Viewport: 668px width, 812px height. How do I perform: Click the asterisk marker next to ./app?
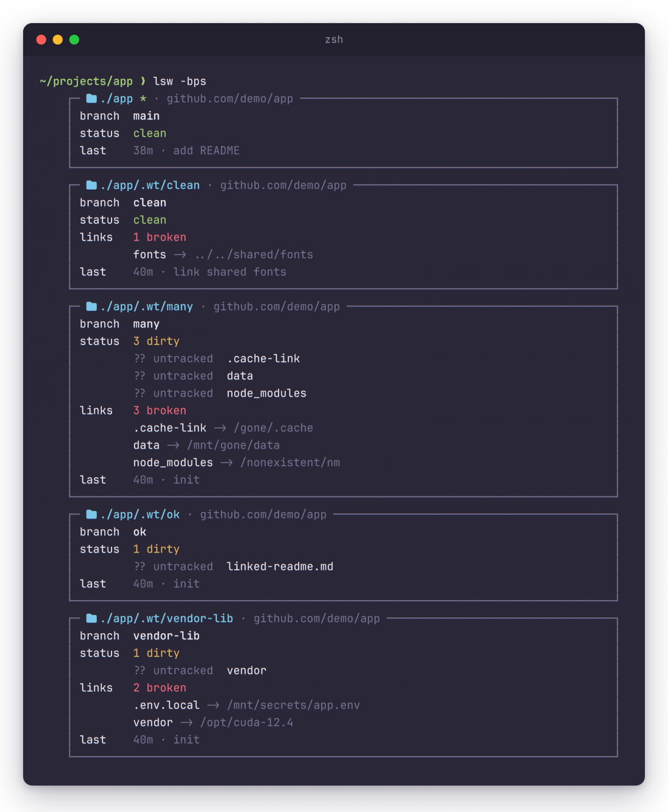(x=143, y=99)
